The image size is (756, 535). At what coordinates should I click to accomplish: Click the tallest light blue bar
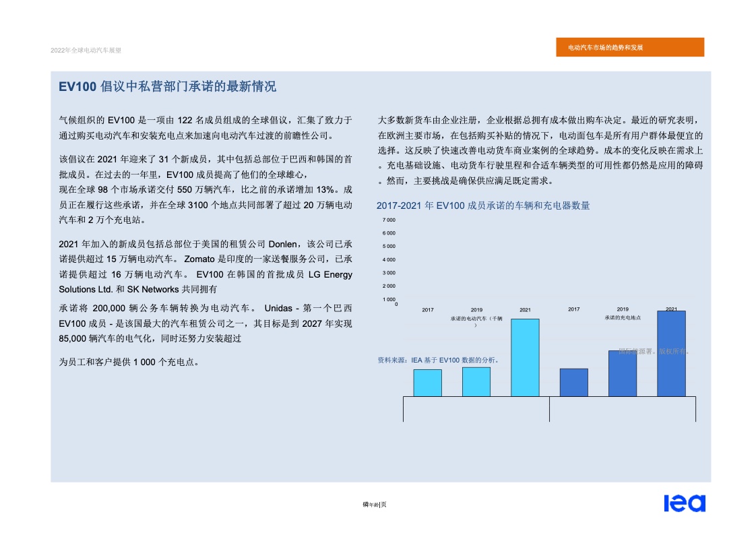pyautogui.click(x=525, y=357)
